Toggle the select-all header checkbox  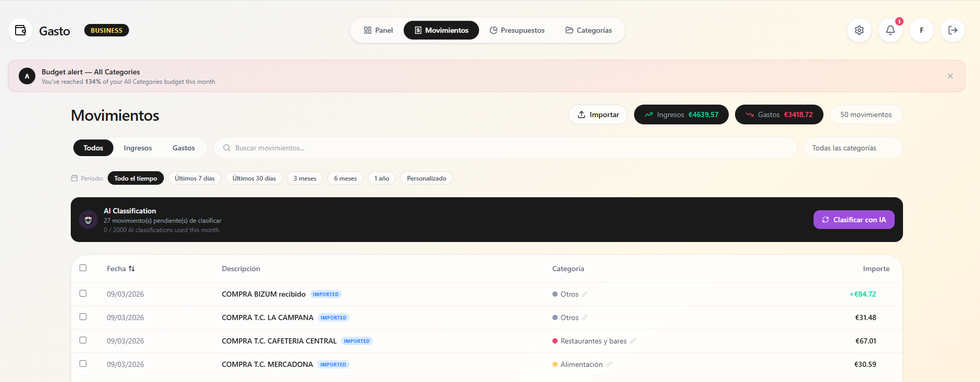[83, 268]
